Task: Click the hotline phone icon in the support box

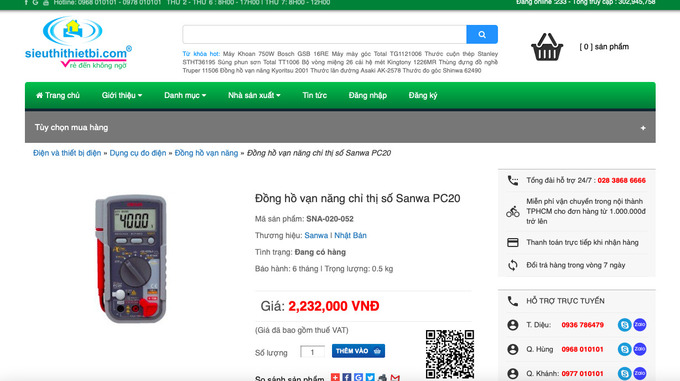Action: tap(513, 180)
